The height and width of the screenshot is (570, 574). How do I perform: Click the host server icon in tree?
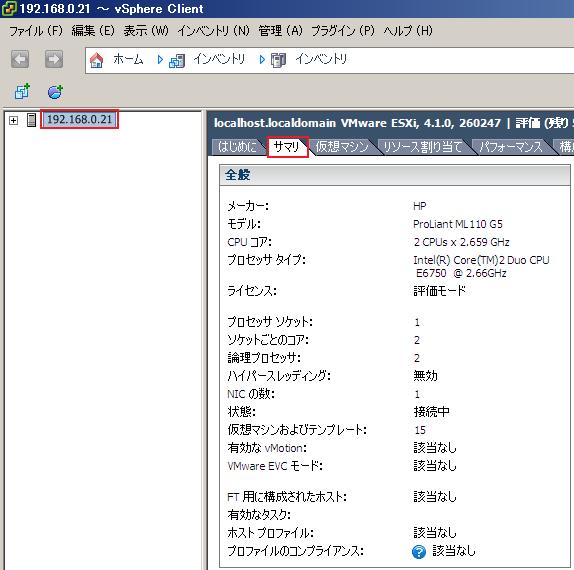coord(31,120)
